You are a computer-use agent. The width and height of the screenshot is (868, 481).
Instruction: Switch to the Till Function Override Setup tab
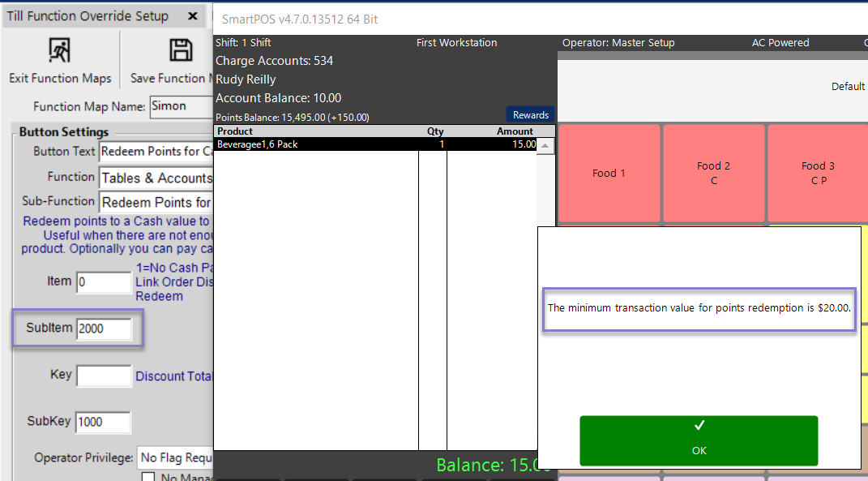tap(88, 16)
